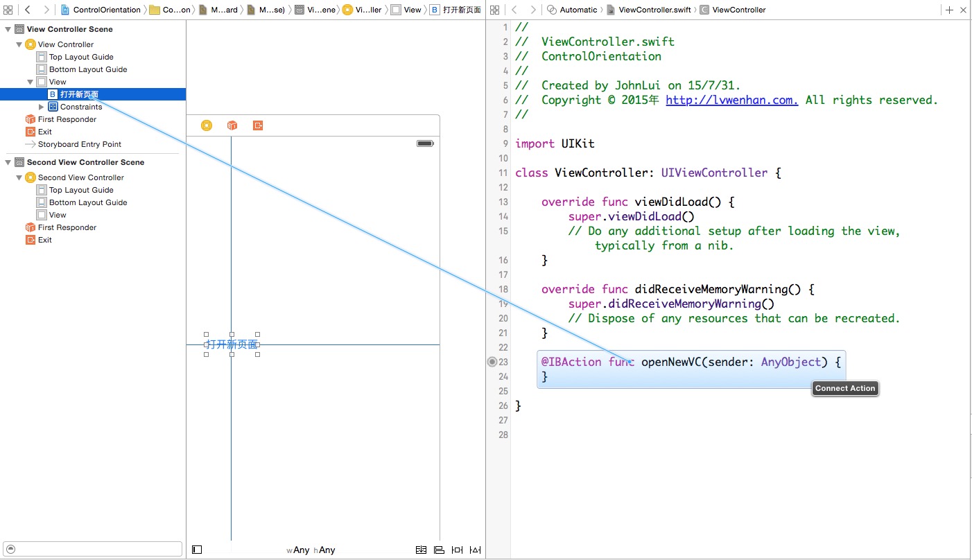Image resolution: width=972 pixels, height=560 pixels.
Task: Expand the Constraints item in outline
Action: coord(42,107)
